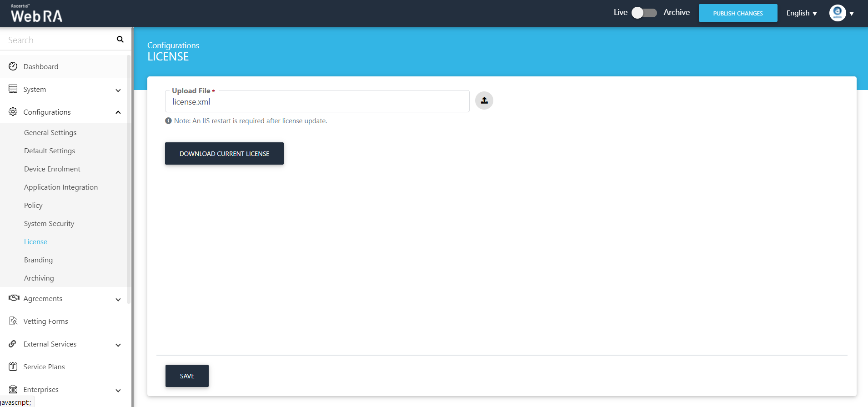
Task: Click the Upload File input field
Action: [317, 102]
